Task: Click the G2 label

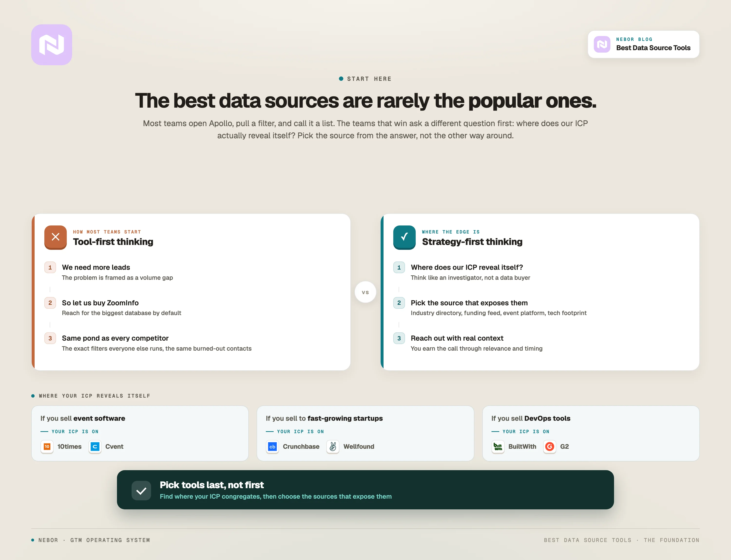Action: [565, 447]
